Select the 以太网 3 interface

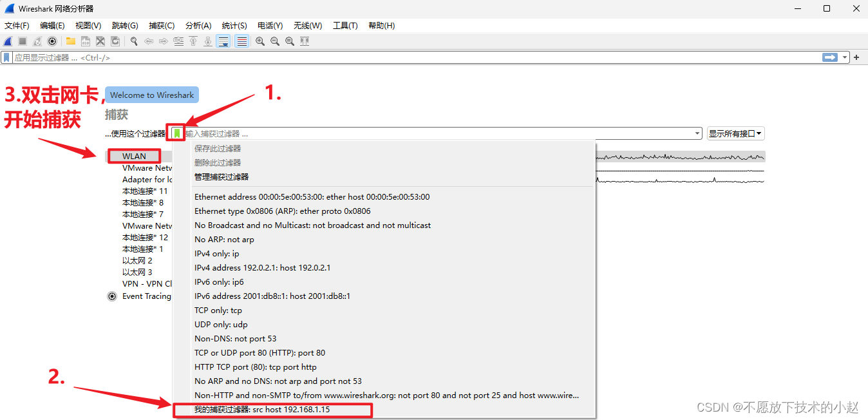click(137, 272)
